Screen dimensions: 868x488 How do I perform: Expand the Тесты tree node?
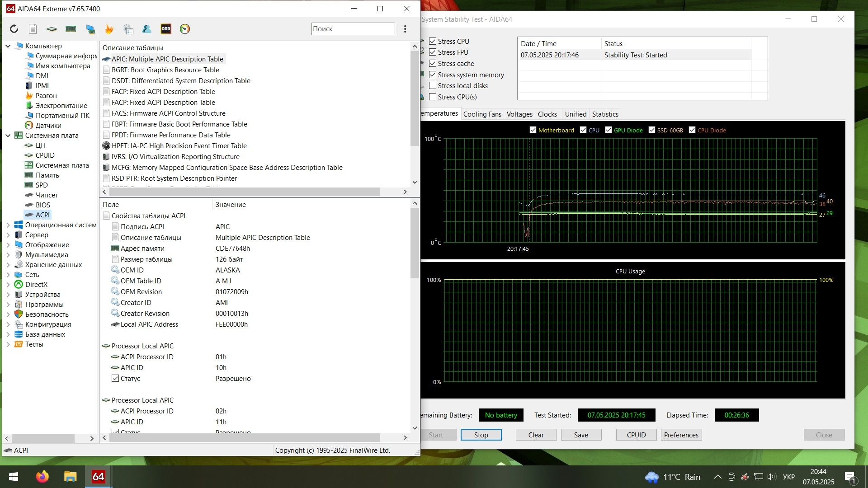(x=8, y=344)
